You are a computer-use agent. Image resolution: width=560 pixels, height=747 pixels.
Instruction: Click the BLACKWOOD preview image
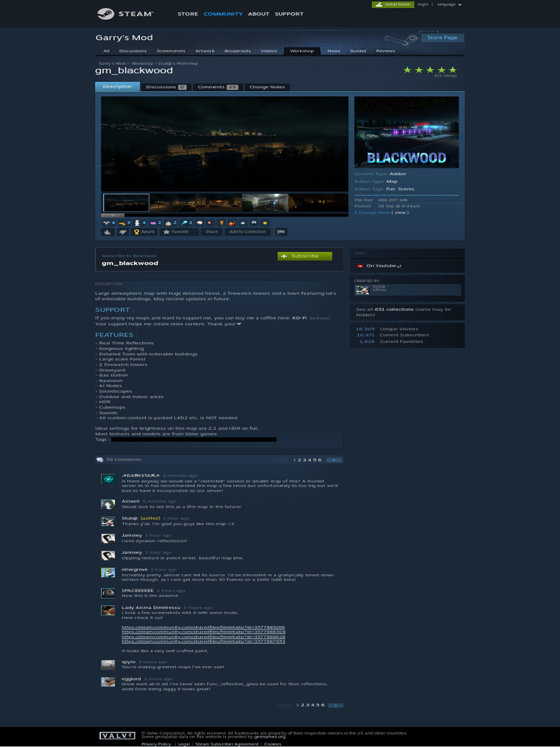pos(406,132)
